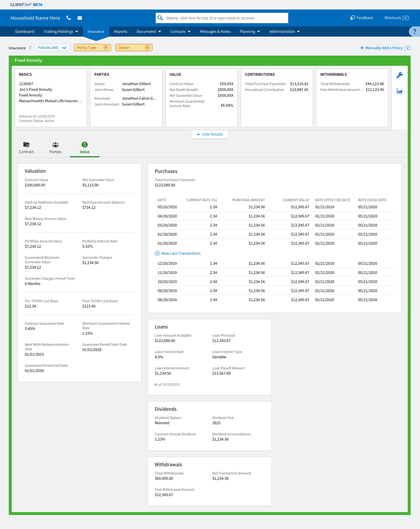This screenshot has height=529, width=420.
Task: Click the search magnifier icon
Action: pyautogui.click(x=160, y=18)
